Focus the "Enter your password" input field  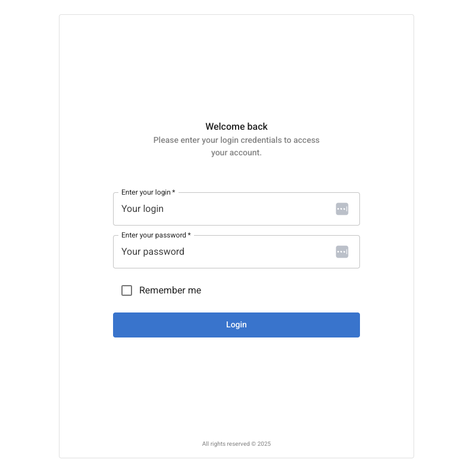[226, 252]
